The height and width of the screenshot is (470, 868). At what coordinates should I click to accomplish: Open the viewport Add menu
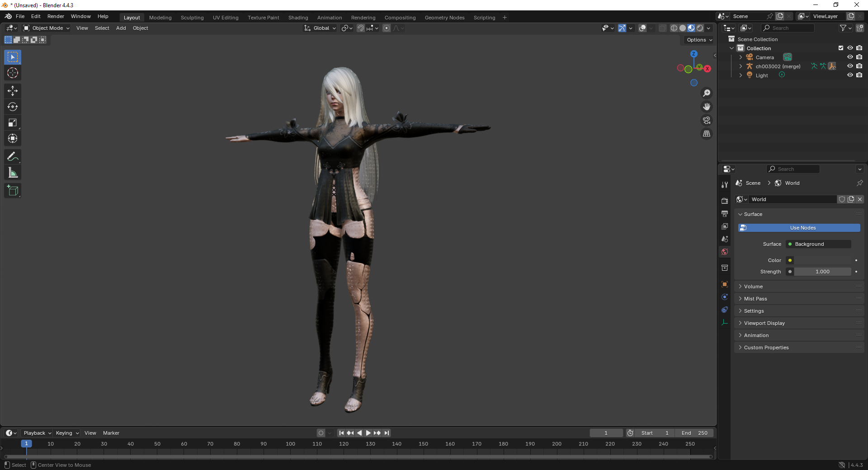click(x=121, y=28)
